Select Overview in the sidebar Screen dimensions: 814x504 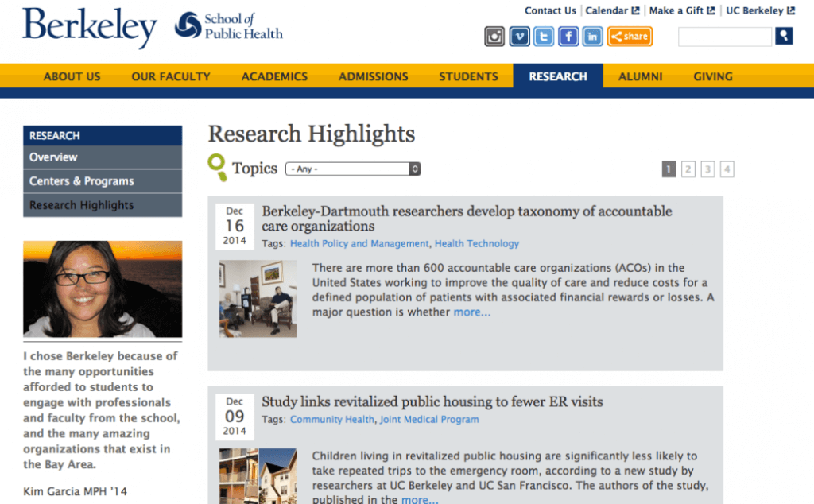click(103, 157)
